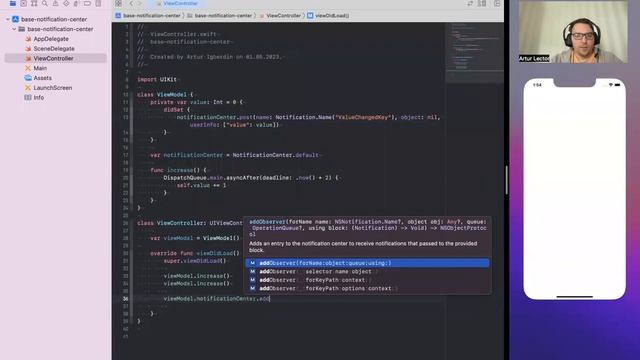Image resolution: width=640 pixels, height=360 pixels.
Task: Go back with the left arrow
Action: tap(131, 3)
